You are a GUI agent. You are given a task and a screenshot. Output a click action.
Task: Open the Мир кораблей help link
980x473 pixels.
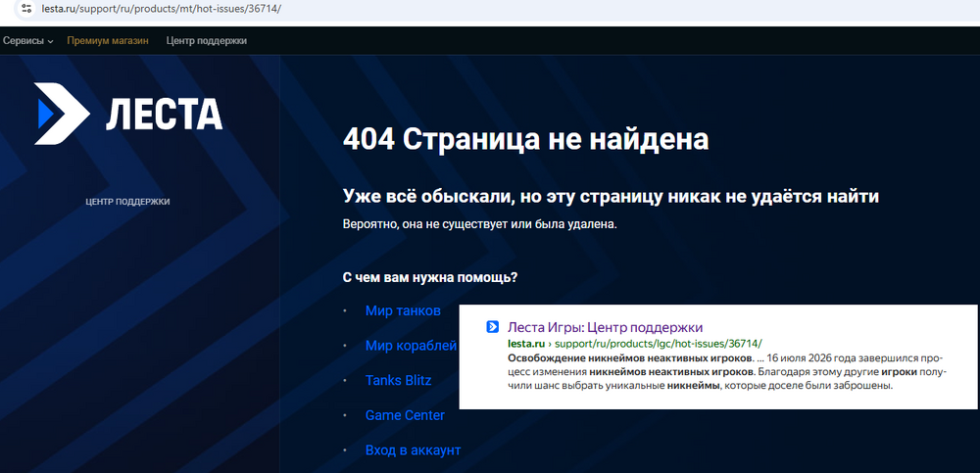[412, 346]
